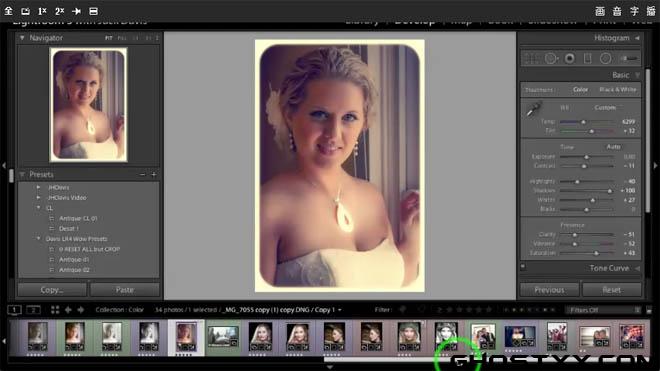Click the Temp slider handle
This screenshot has height=371, width=660.
click(x=583, y=122)
